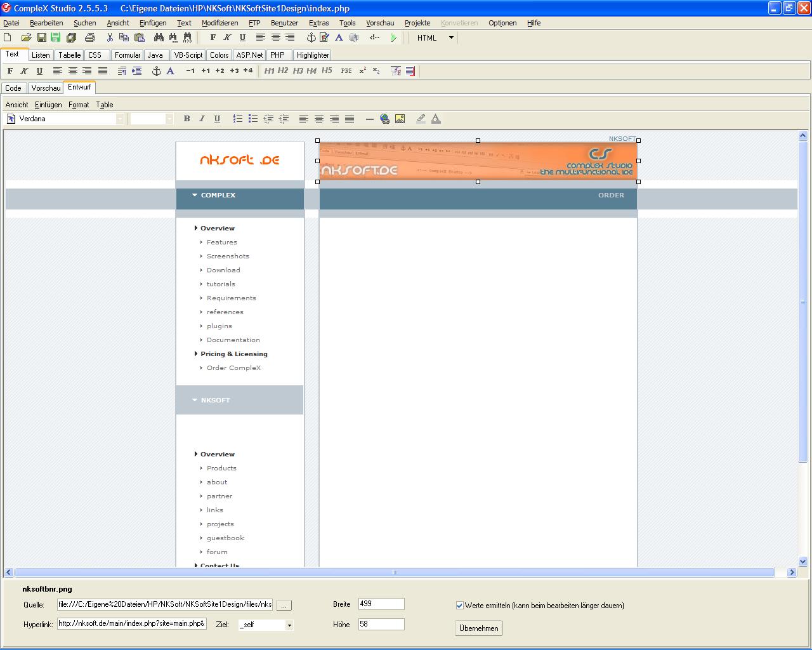Insert an image in design view

[400, 119]
